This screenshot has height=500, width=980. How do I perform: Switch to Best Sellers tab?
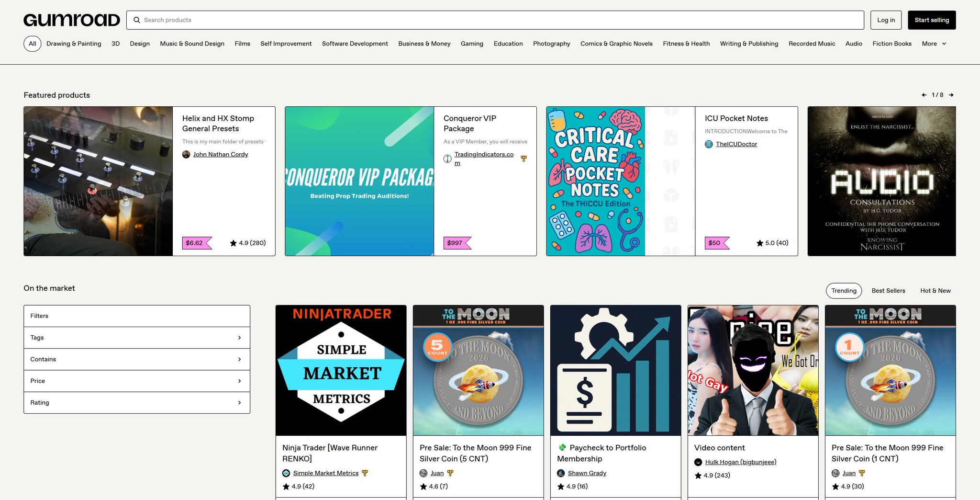[888, 291]
